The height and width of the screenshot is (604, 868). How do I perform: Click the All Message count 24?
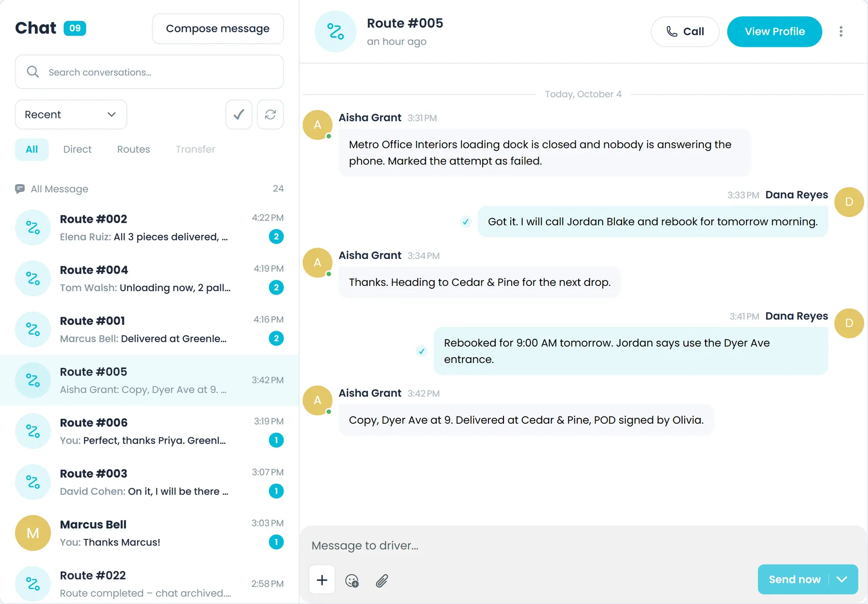pyautogui.click(x=278, y=188)
